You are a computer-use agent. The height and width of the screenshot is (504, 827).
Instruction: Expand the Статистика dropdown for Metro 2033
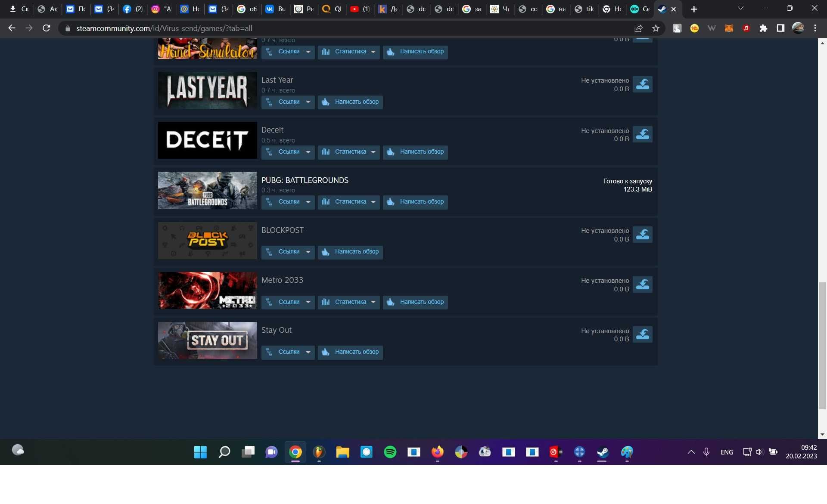pyautogui.click(x=348, y=302)
